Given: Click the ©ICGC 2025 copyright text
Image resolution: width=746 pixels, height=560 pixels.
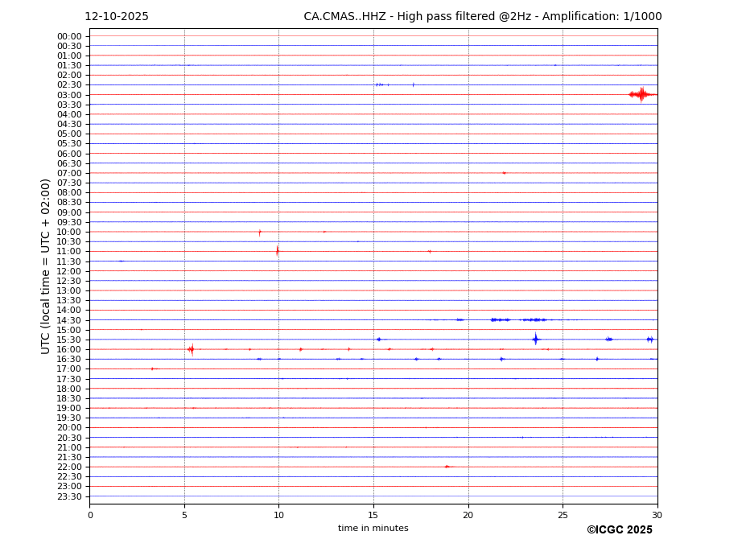Looking at the screenshot, I should tap(619, 530).
